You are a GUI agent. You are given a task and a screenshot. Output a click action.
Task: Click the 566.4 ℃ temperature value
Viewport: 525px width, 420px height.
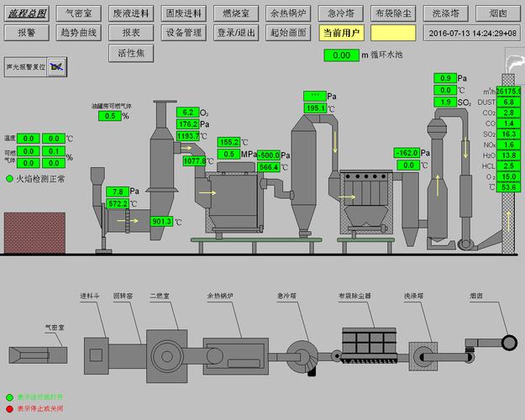coord(269,167)
